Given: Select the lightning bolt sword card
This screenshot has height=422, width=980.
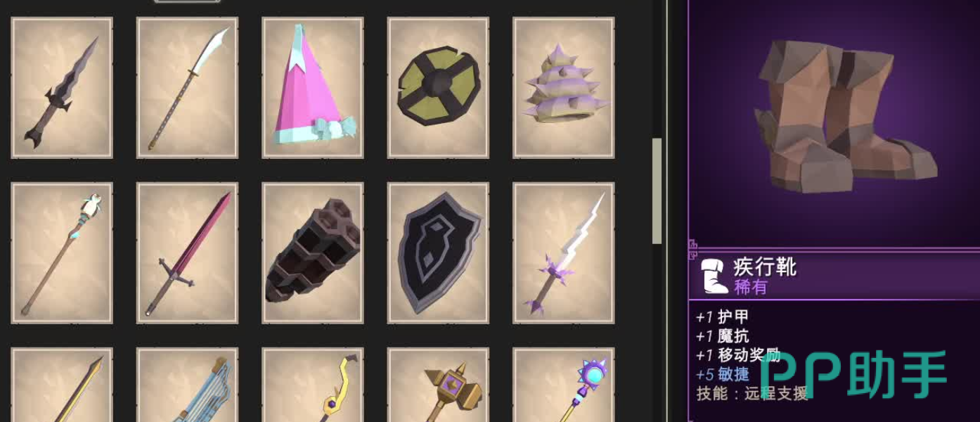Looking at the screenshot, I should pos(564,253).
